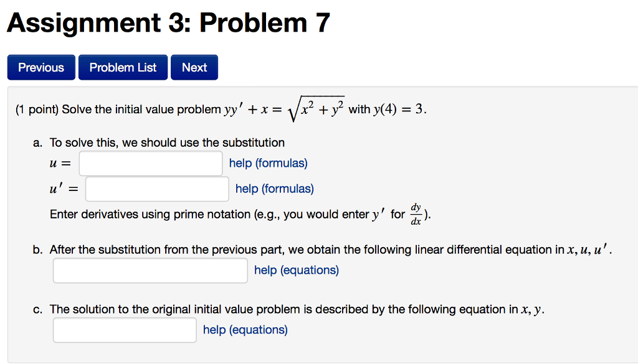
Task: Select the Next navigation tab
Action: (x=194, y=67)
